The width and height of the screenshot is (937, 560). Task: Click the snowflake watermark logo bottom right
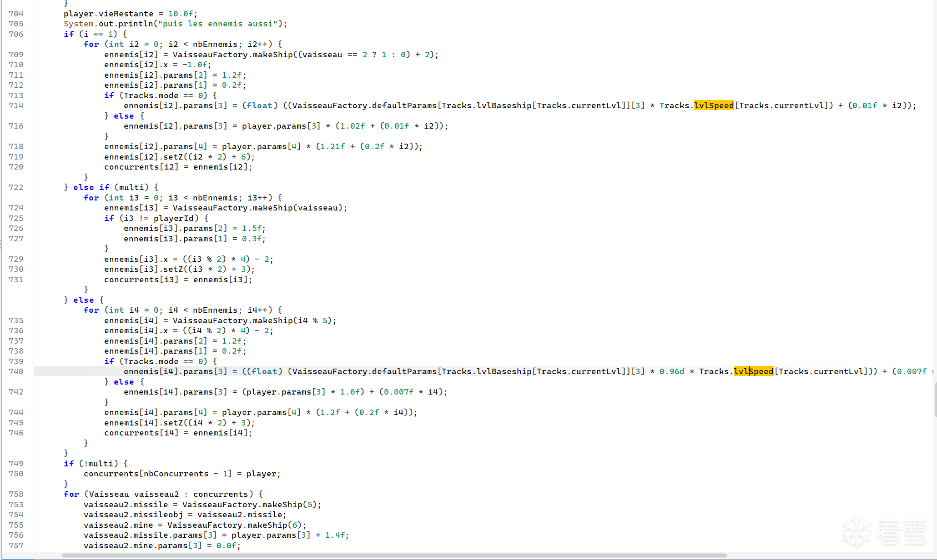(857, 532)
